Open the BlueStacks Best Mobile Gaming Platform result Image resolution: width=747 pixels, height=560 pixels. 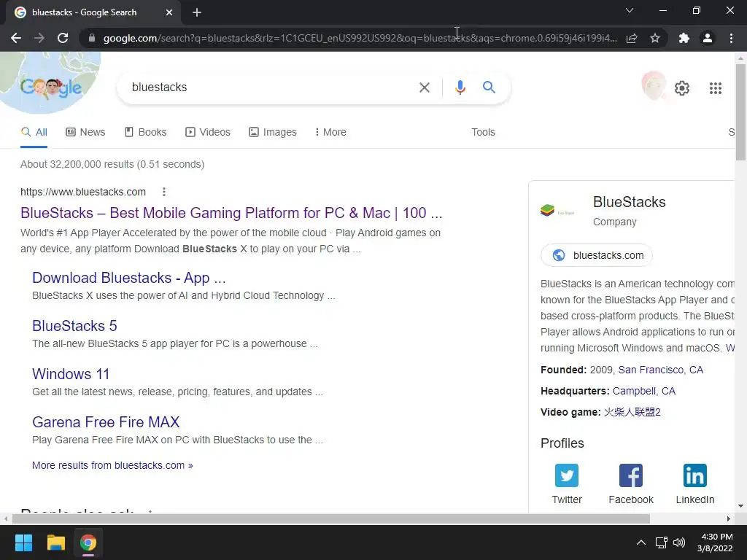coord(231,213)
